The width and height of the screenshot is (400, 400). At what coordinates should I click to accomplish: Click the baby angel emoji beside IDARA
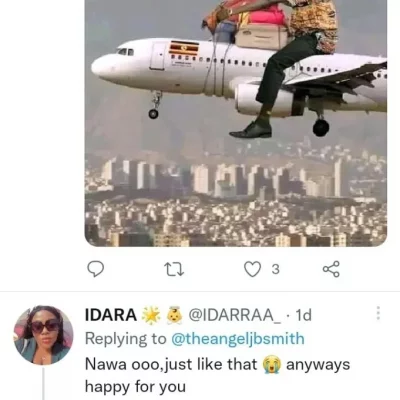tap(175, 315)
